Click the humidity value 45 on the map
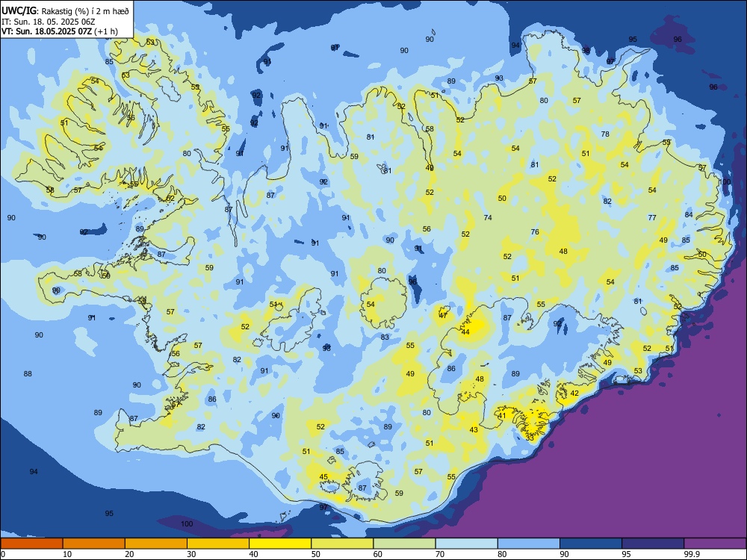 323,476
